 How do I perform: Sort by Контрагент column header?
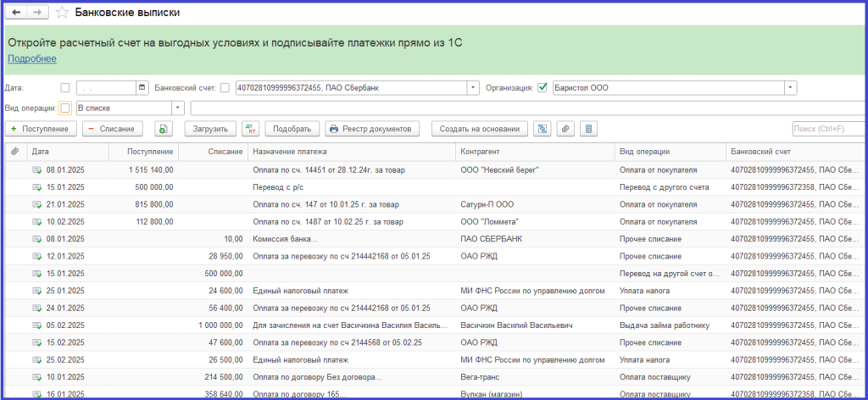tap(480, 152)
